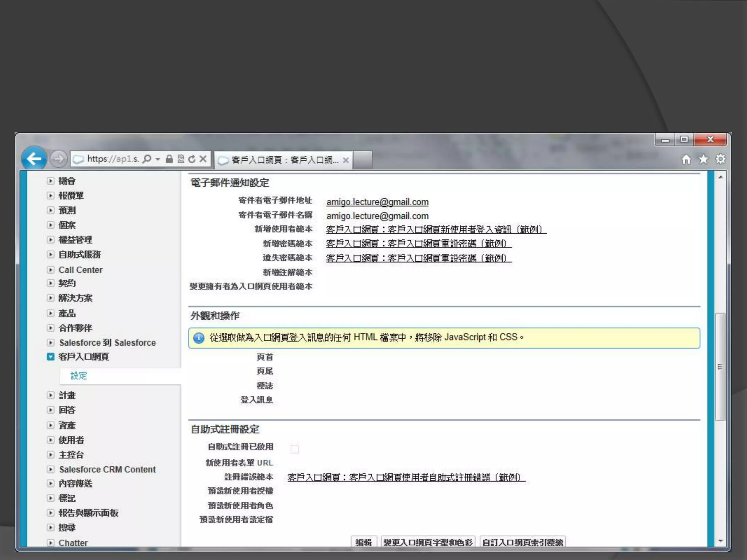The image size is (747, 560).
Task: Select the 客戶入口網頁 browser tab
Action: [x=284, y=160]
